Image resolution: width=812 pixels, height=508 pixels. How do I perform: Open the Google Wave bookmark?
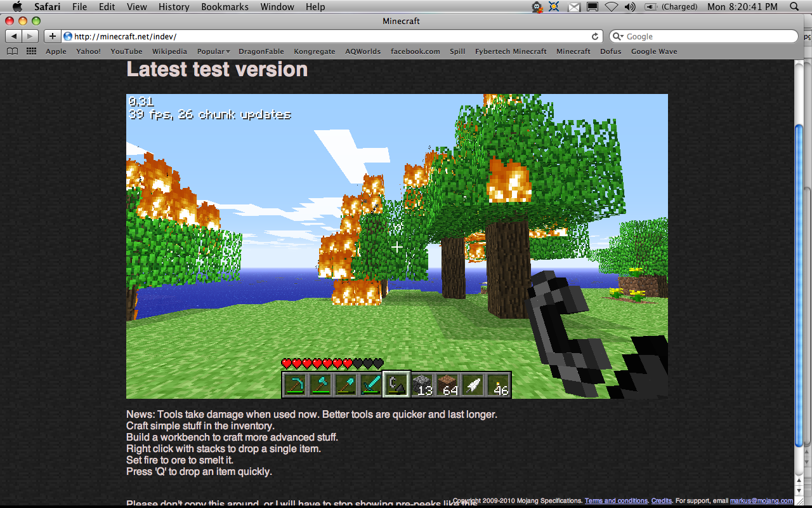[x=654, y=51]
